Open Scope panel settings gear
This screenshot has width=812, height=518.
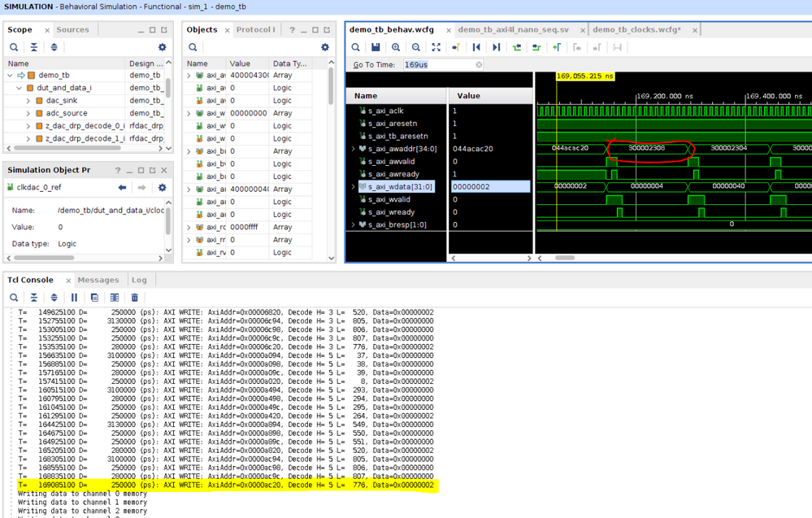click(x=162, y=47)
